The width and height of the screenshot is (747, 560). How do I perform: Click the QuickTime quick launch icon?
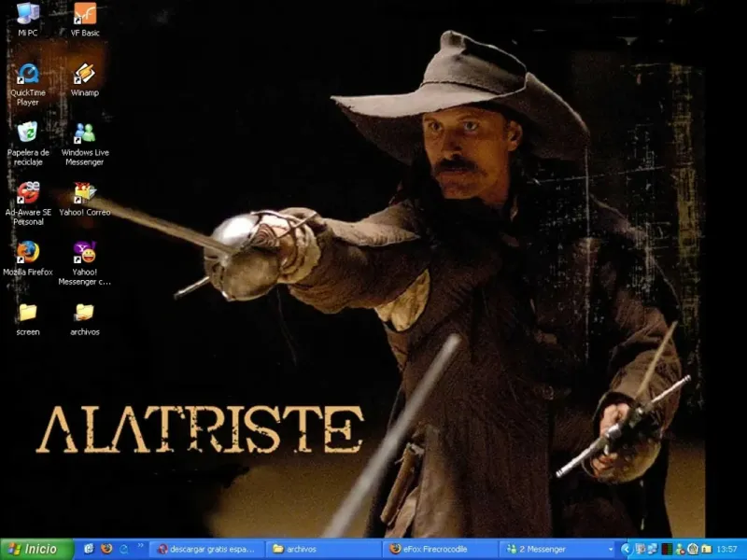click(x=124, y=549)
